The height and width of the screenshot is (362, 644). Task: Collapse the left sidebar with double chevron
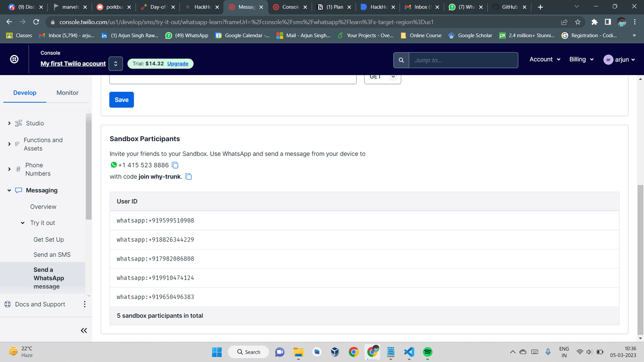tap(84, 331)
